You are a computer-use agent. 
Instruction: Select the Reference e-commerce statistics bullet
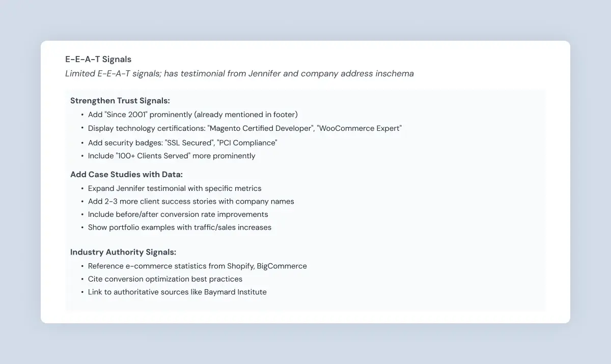point(197,266)
